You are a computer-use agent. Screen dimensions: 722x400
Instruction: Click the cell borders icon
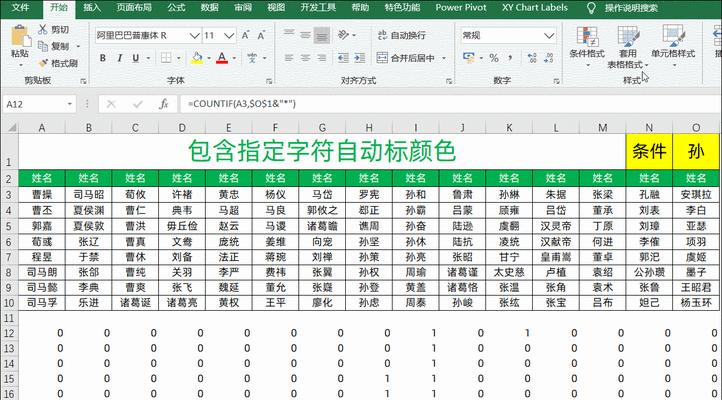[166, 58]
